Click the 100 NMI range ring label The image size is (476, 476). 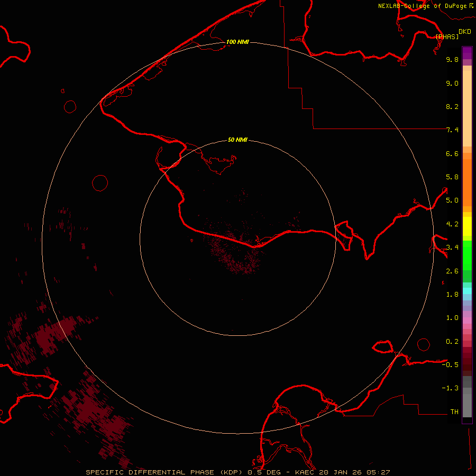(x=237, y=42)
